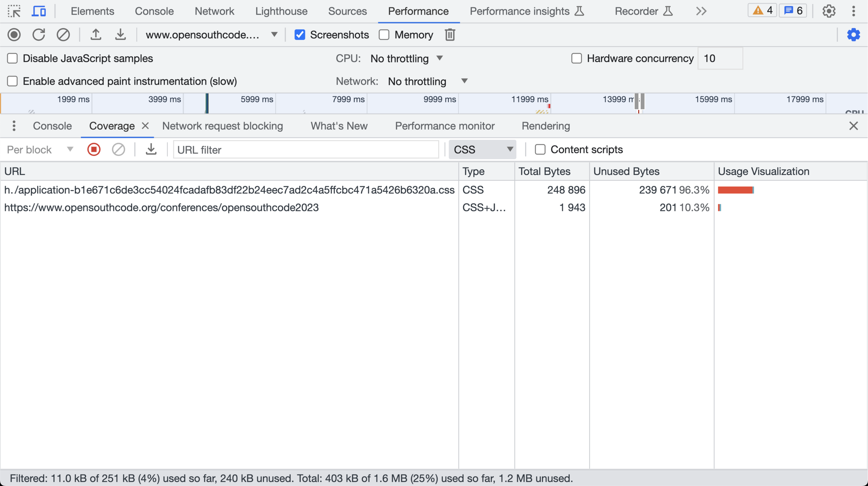This screenshot has height=486, width=868.
Task: Click the save profile download icon
Action: click(x=120, y=35)
